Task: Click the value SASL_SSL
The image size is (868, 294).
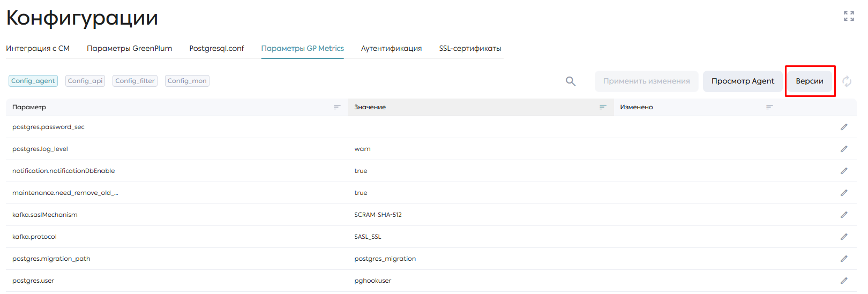Action: (368, 237)
